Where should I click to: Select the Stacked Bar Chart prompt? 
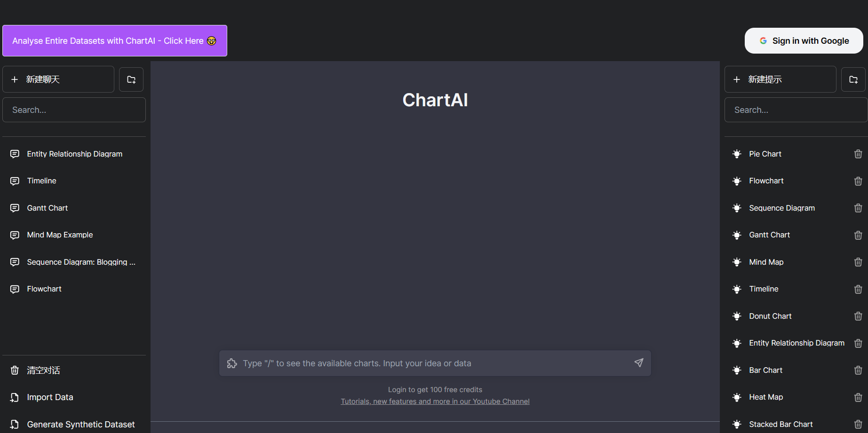click(780, 424)
